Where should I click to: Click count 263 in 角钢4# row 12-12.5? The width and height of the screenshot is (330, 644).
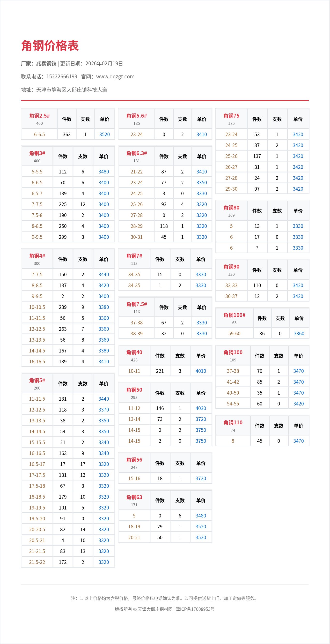pyautogui.click(x=63, y=329)
